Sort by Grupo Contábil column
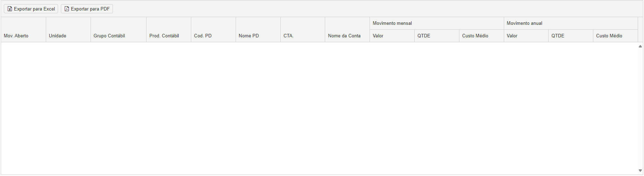644x176 pixels. 109,36
